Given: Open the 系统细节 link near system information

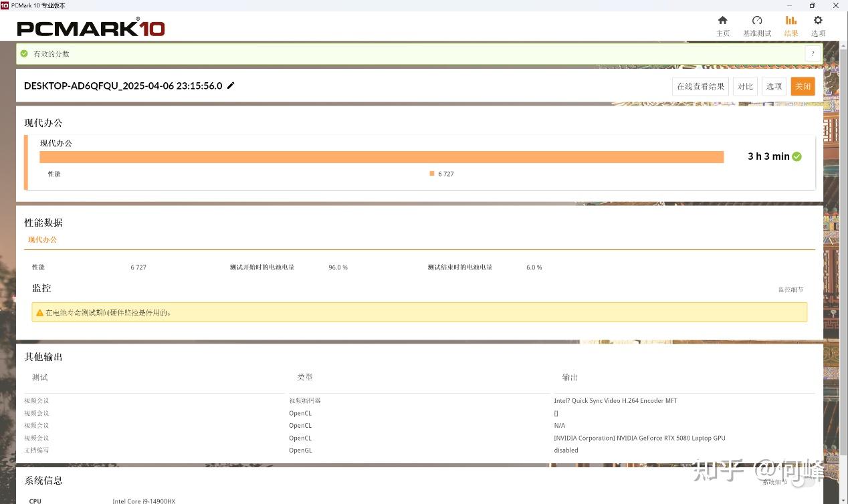Looking at the screenshot, I should (775, 481).
